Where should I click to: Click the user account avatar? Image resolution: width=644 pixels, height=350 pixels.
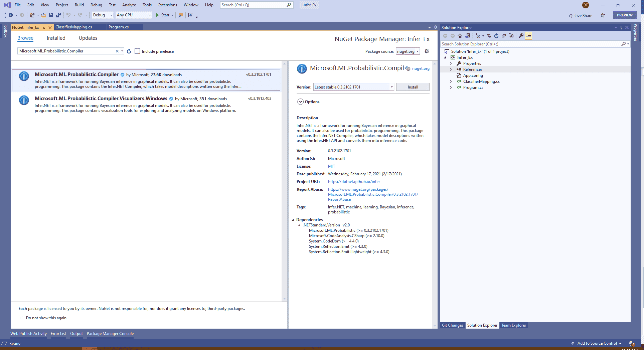click(x=585, y=5)
